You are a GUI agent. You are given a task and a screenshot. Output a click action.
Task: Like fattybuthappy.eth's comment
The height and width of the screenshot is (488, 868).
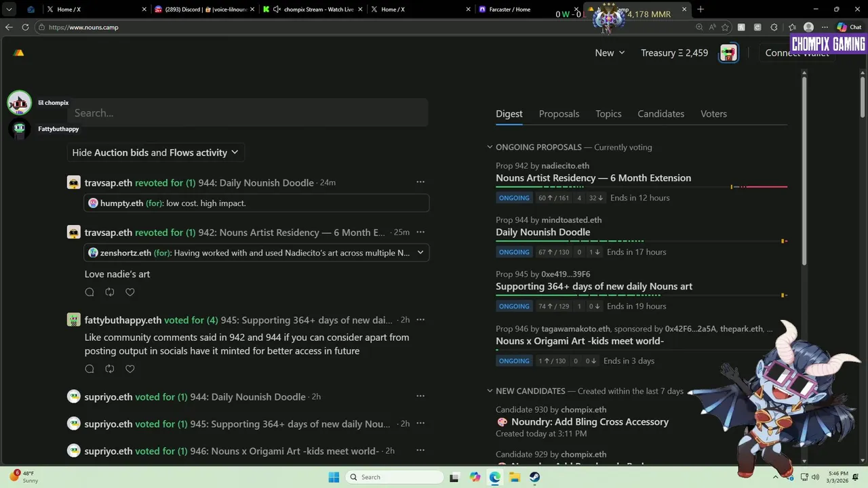pyautogui.click(x=130, y=369)
